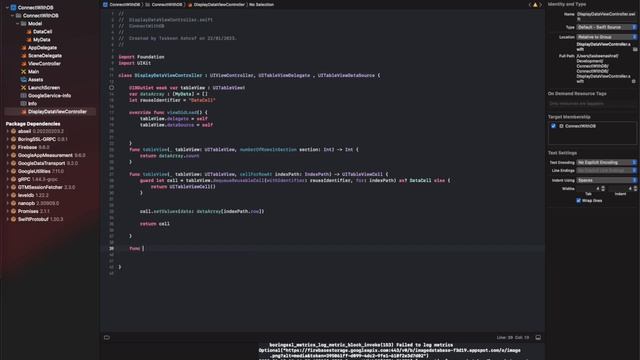Go to previous issue arrow

coord(530,4)
